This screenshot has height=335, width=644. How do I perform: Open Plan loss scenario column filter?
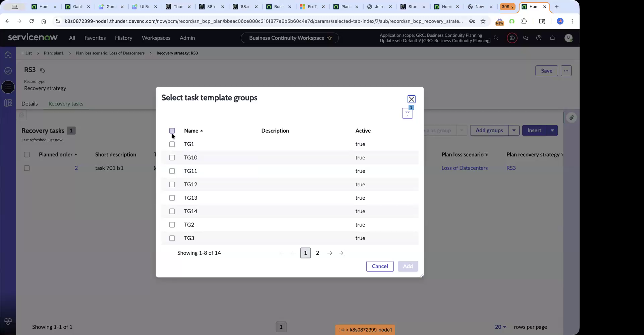[x=487, y=155]
